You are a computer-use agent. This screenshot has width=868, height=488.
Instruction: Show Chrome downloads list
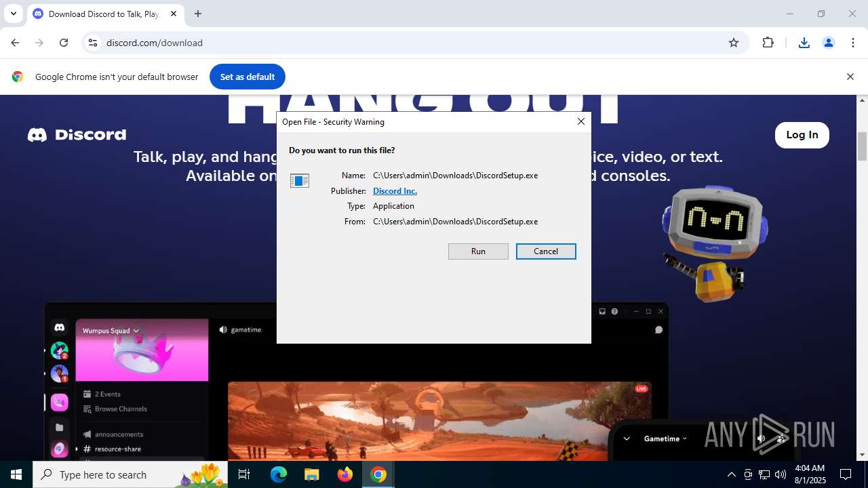coord(804,43)
